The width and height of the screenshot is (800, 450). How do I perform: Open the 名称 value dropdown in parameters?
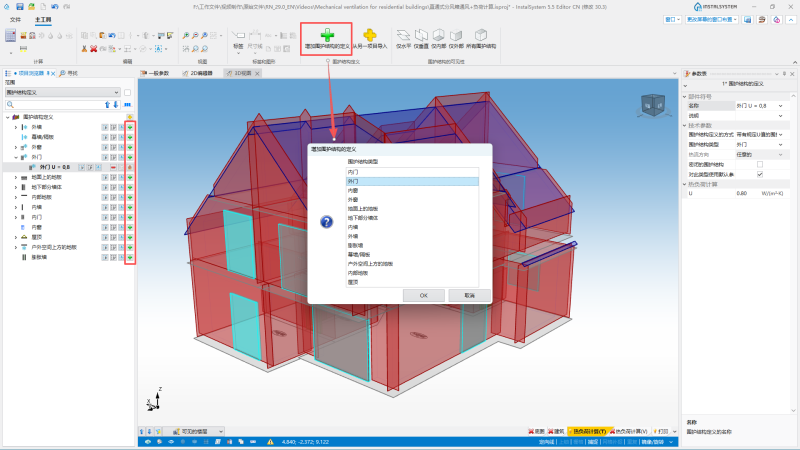click(780, 106)
